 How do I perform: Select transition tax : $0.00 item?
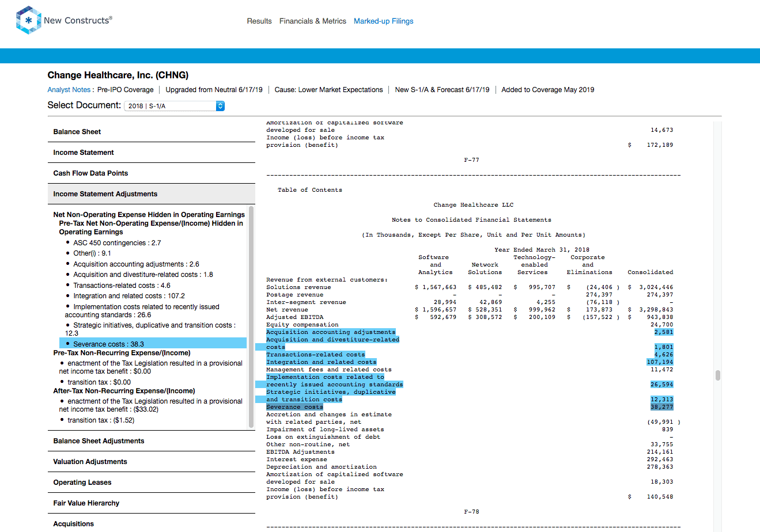click(99, 382)
